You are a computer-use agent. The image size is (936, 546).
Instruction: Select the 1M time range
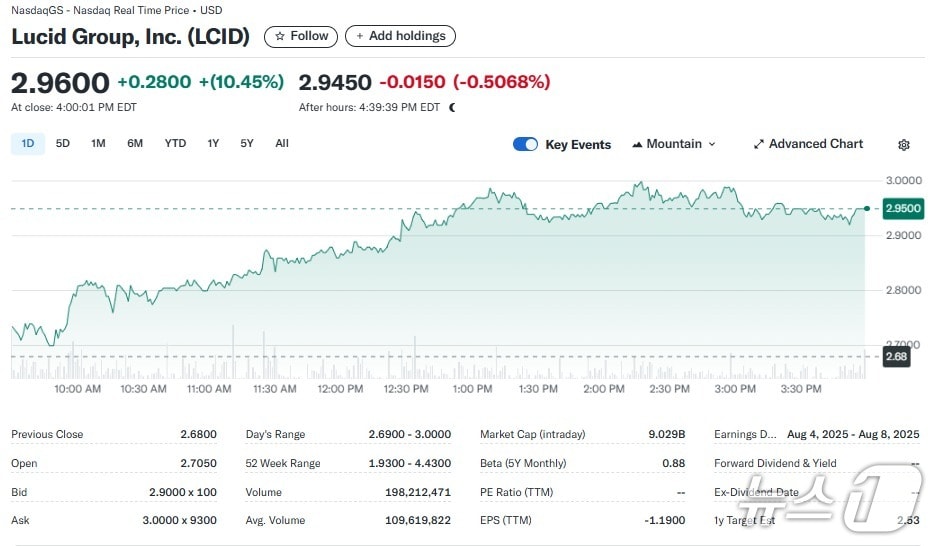tap(98, 143)
